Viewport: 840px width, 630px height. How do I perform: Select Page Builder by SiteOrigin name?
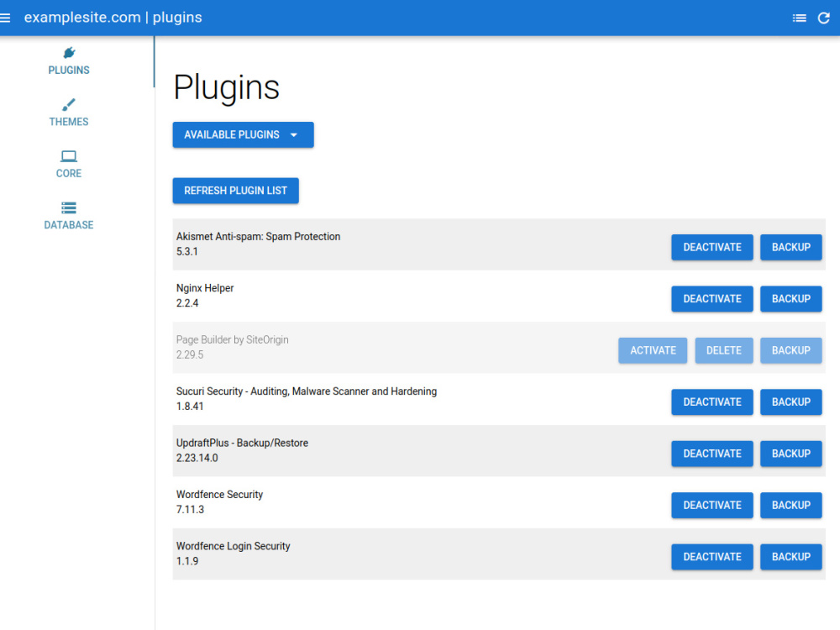(x=233, y=339)
